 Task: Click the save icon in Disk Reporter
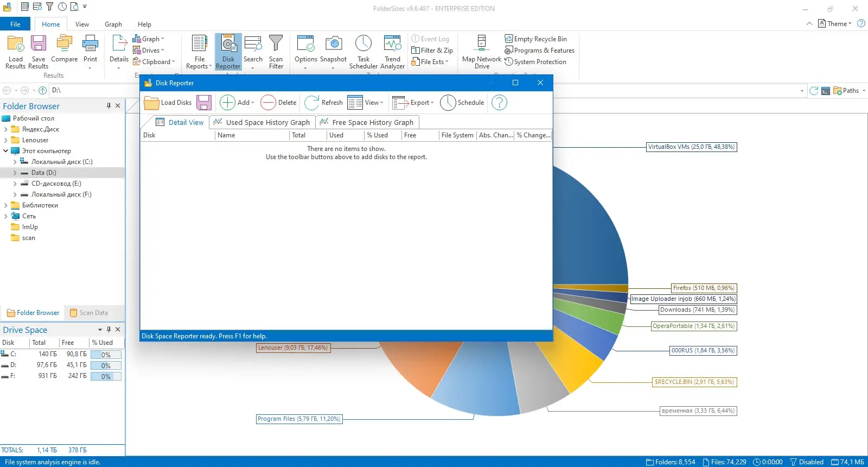click(x=204, y=103)
